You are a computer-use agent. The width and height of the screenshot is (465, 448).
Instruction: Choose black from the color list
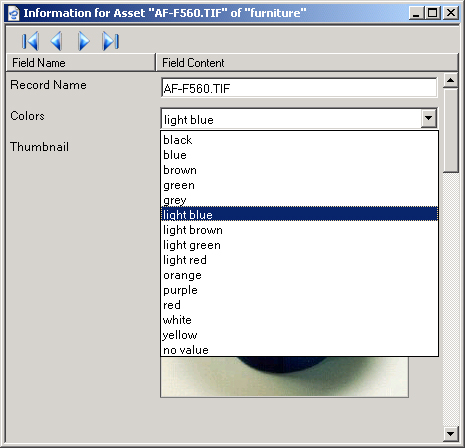299,140
